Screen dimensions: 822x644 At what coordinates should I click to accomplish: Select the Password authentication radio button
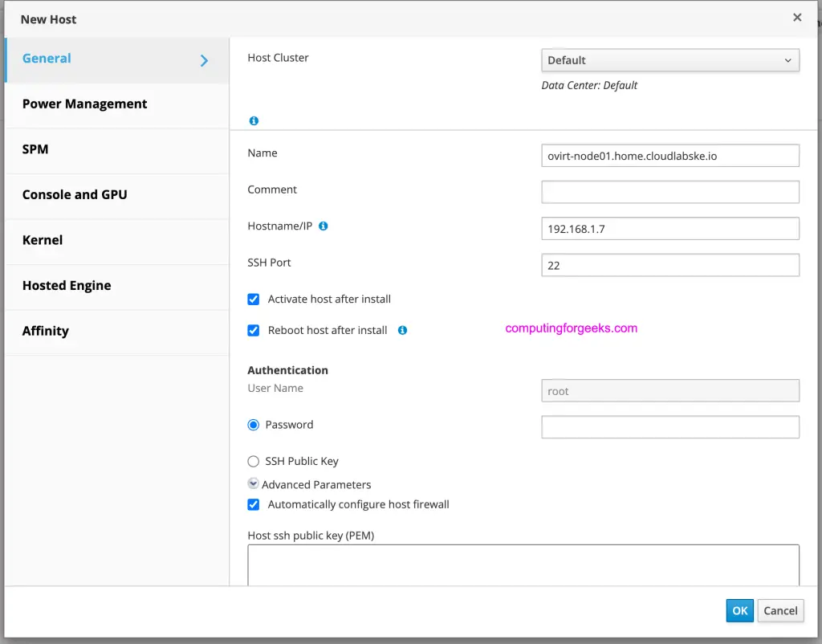click(x=253, y=425)
